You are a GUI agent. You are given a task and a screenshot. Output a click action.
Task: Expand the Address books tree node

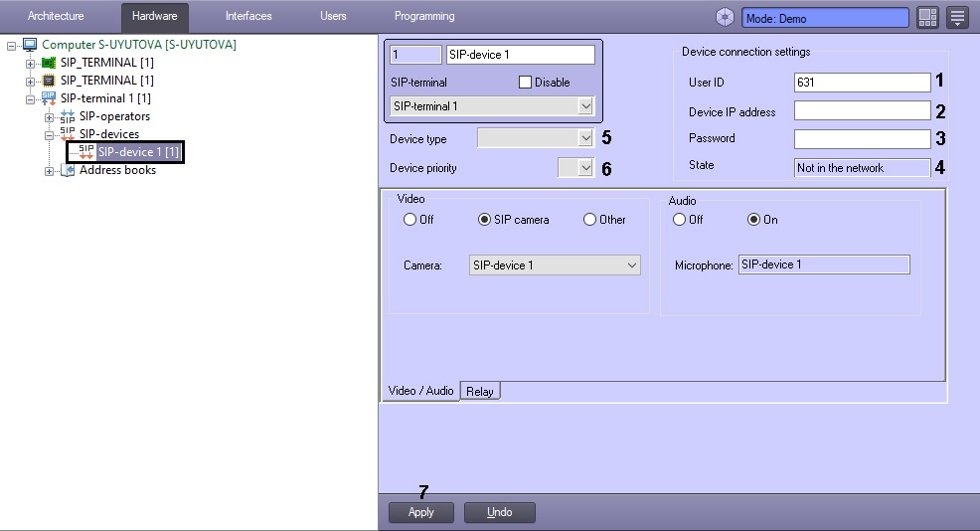(49, 171)
